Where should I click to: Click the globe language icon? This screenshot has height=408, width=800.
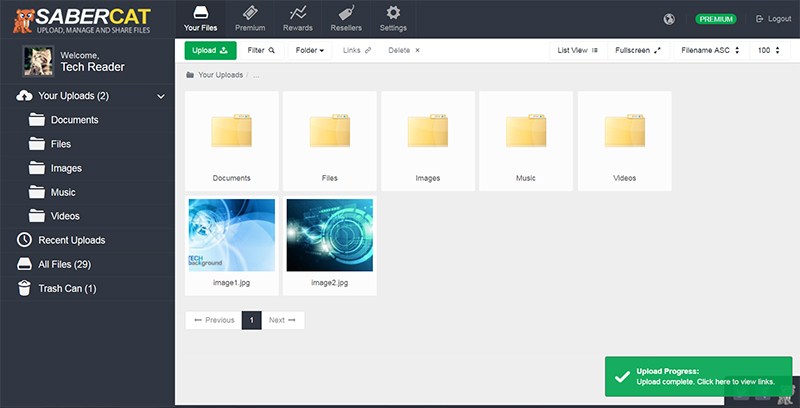tap(669, 19)
